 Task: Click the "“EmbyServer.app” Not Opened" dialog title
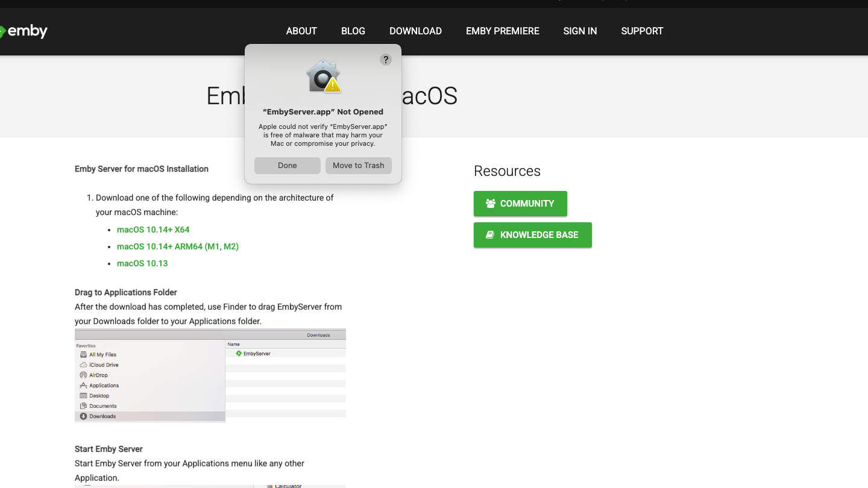(323, 111)
